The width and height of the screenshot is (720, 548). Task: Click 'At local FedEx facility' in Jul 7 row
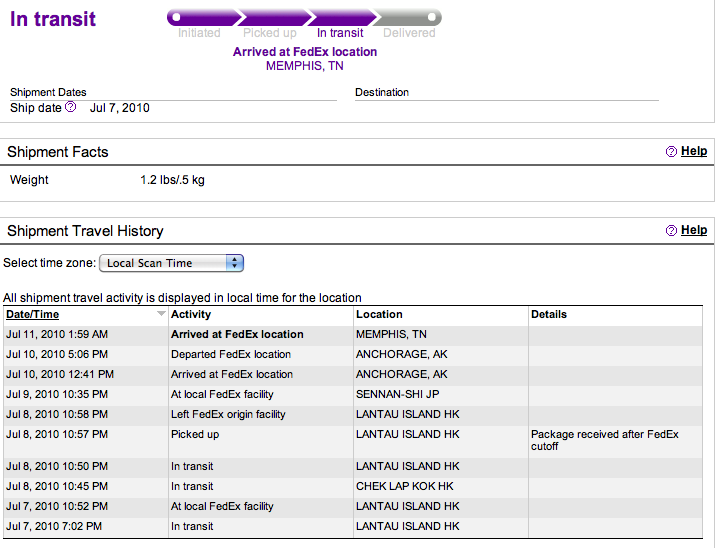(x=222, y=507)
